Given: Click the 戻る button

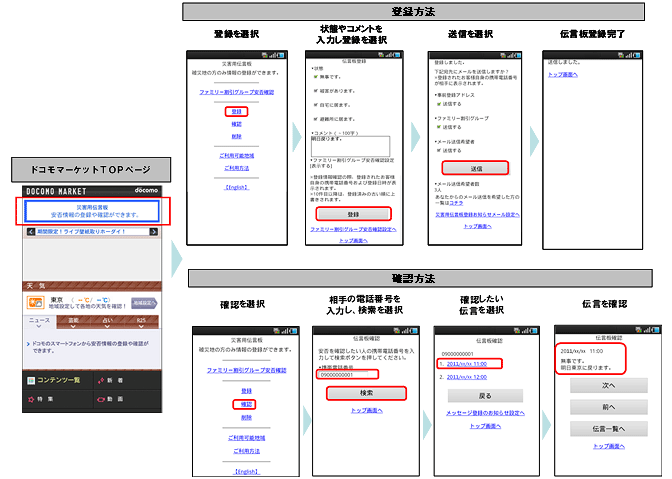Looking at the screenshot, I should click(x=485, y=395).
